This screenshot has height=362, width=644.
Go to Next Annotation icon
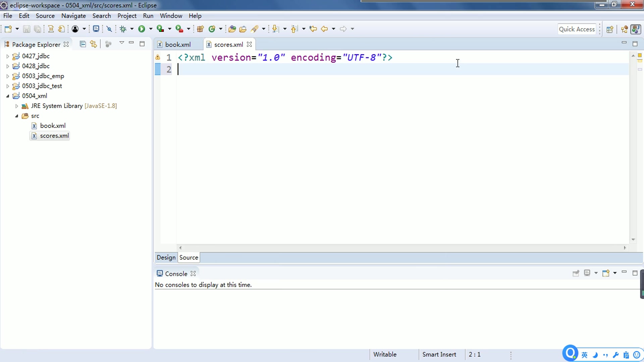(x=275, y=29)
